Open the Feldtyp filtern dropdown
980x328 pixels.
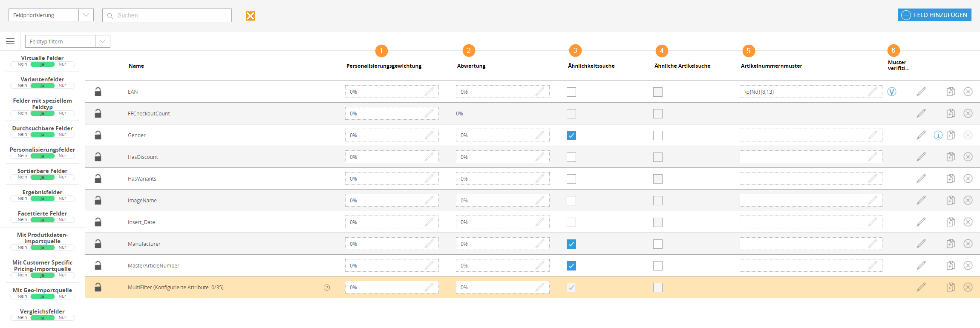[x=68, y=41]
